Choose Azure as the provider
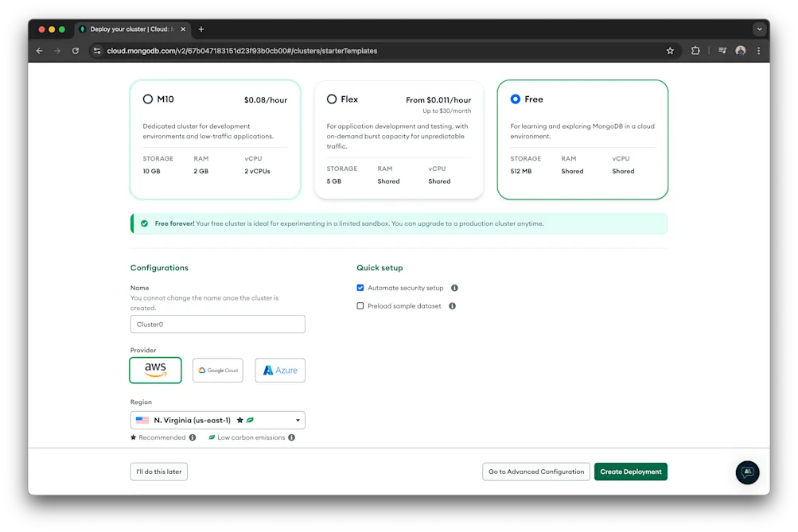 coord(280,370)
